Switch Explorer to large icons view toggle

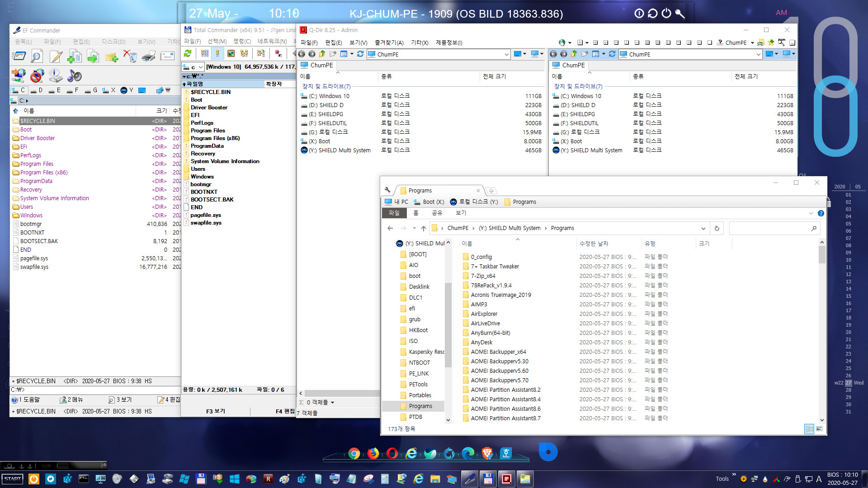coord(819,429)
